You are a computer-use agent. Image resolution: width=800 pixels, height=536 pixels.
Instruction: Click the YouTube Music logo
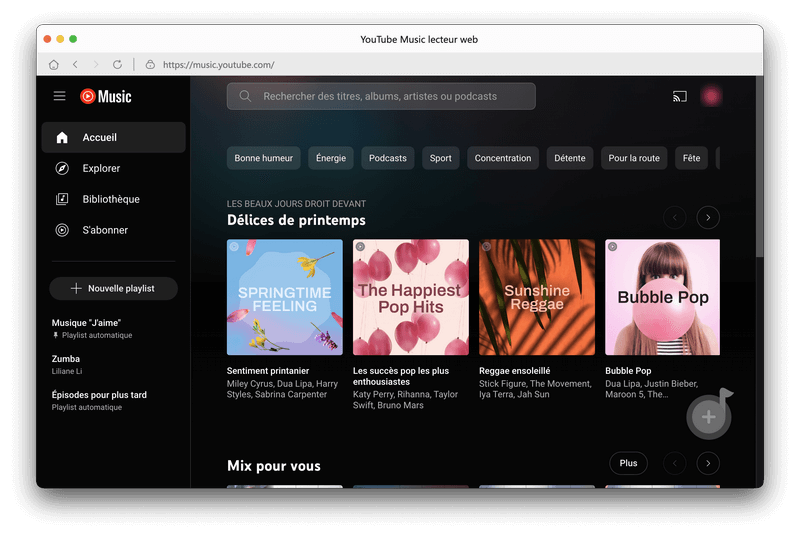(106, 96)
